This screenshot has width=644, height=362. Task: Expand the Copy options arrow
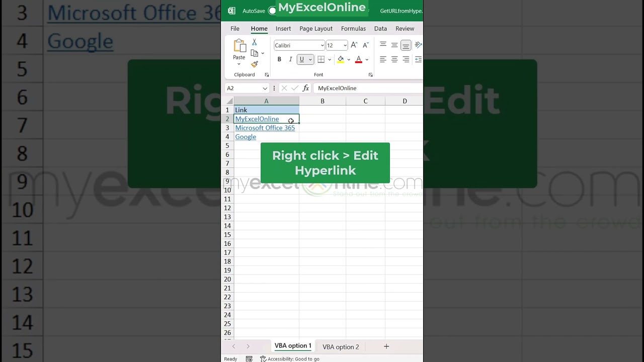click(x=263, y=53)
